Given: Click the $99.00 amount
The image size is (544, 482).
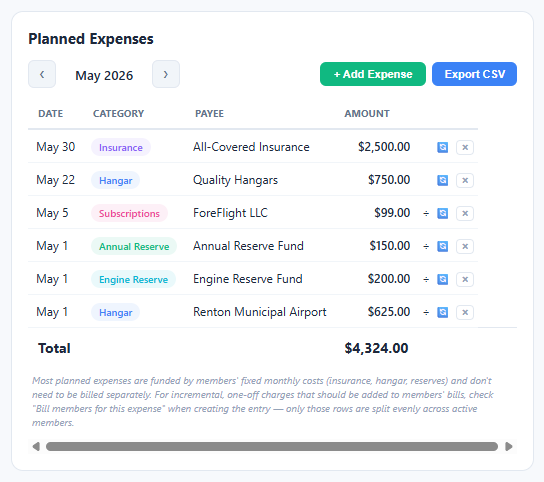Looking at the screenshot, I should tap(392, 213).
